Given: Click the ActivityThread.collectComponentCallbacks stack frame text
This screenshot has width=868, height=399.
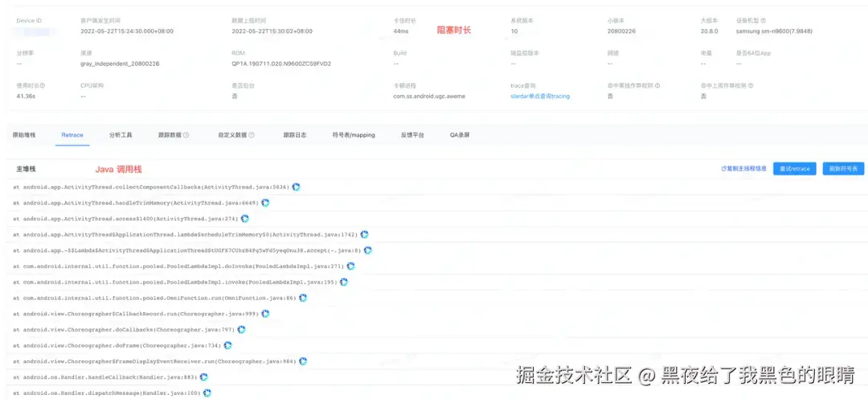Looking at the screenshot, I should point(151,187).
